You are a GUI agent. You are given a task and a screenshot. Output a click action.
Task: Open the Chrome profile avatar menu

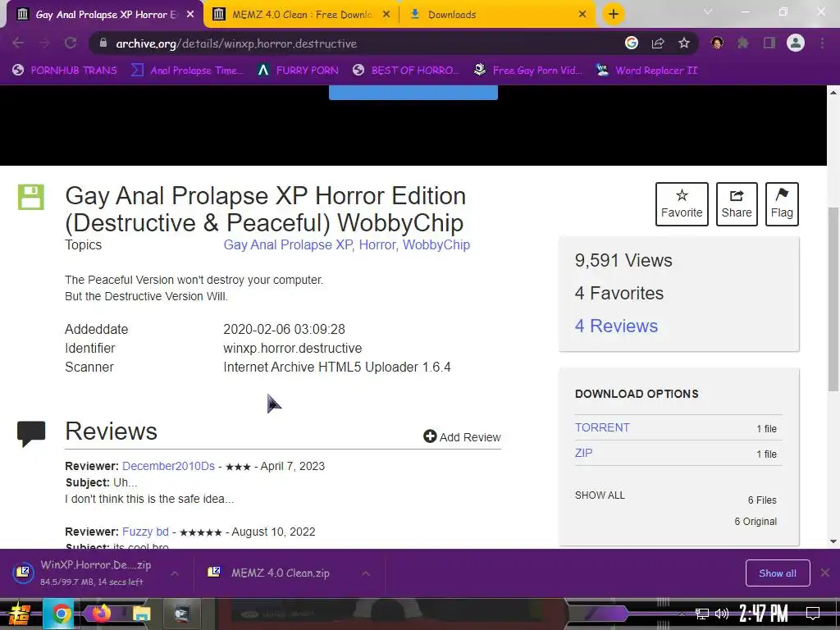coord(796,43)
